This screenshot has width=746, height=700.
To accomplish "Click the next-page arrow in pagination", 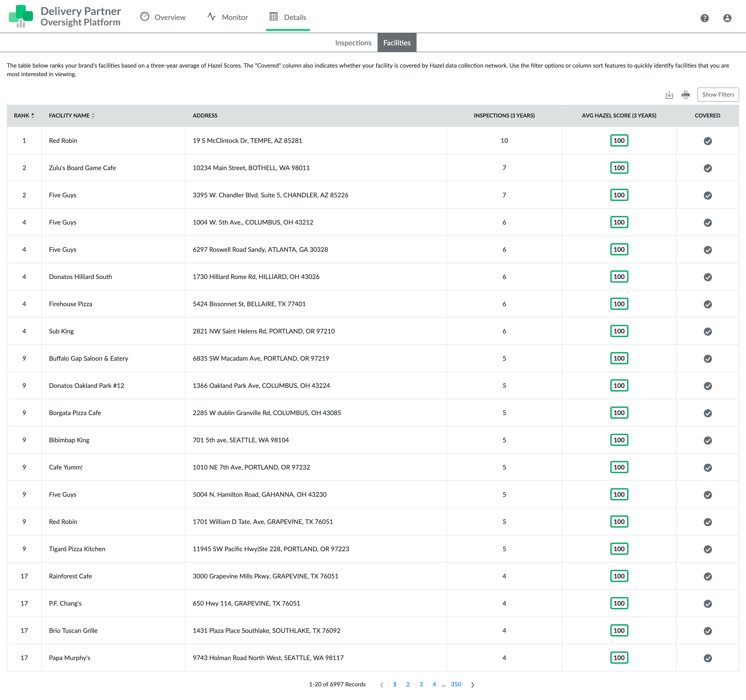I will click(x=472, y=684).
